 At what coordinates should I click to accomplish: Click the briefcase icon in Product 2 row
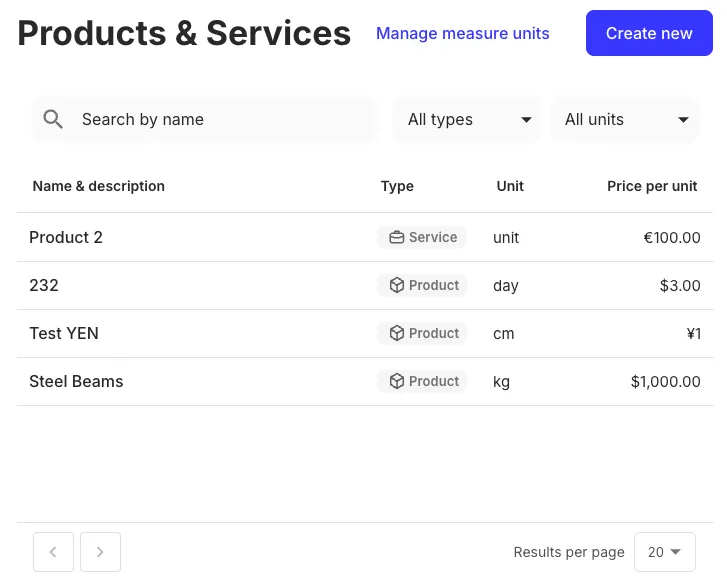396,237
